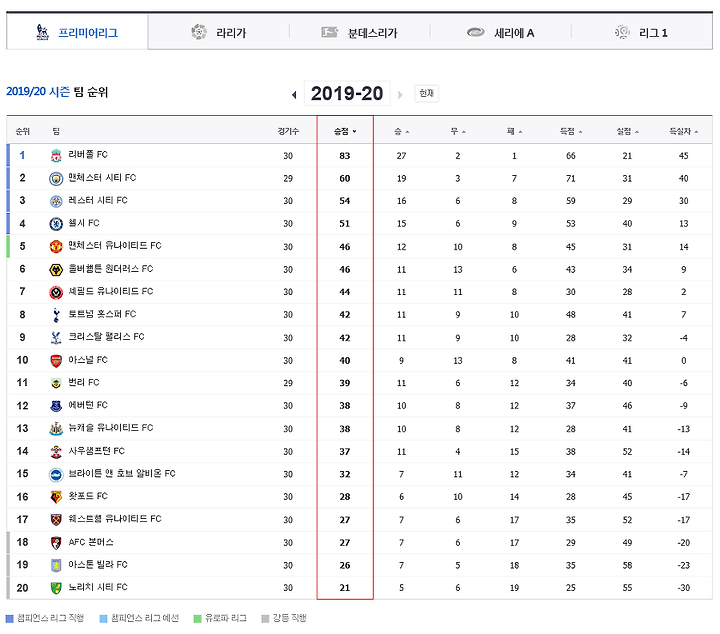Screen dimensions: 720x634
Task: Sort table by 득점 goals scored column
Action: pos(571,131)
